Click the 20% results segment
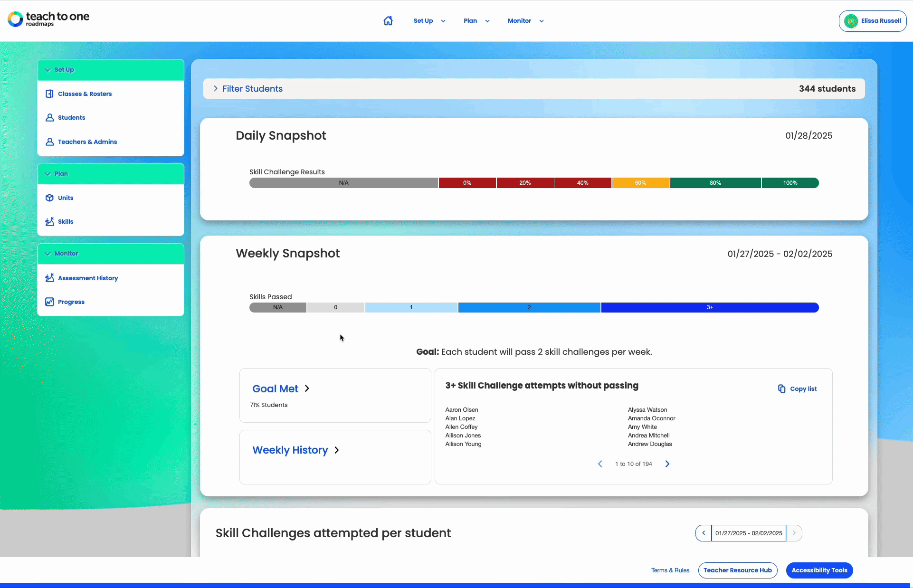This screenshot has width=913, height=588. pyautogui.click(x=525, y=183)
